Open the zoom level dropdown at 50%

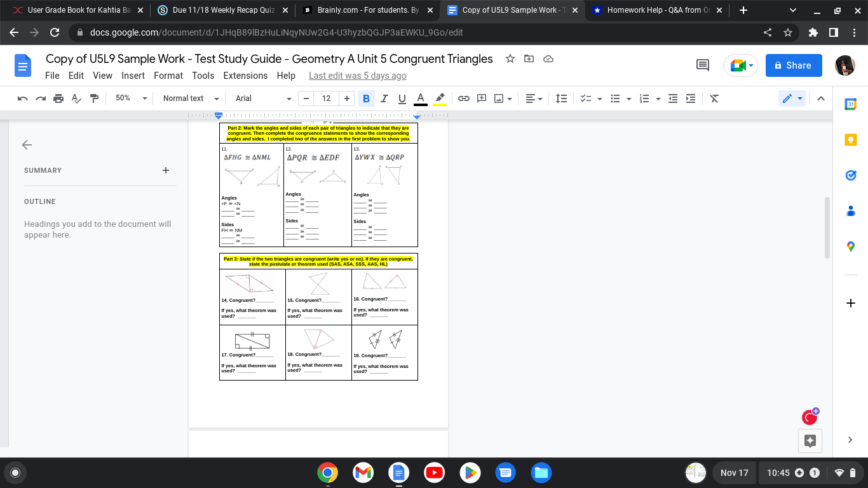[x=130, y=98]
